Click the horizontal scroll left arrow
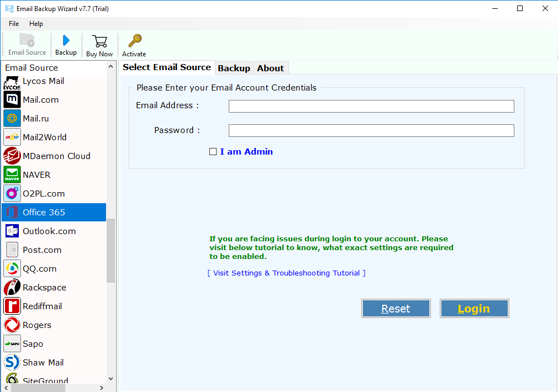 point(6,388)
